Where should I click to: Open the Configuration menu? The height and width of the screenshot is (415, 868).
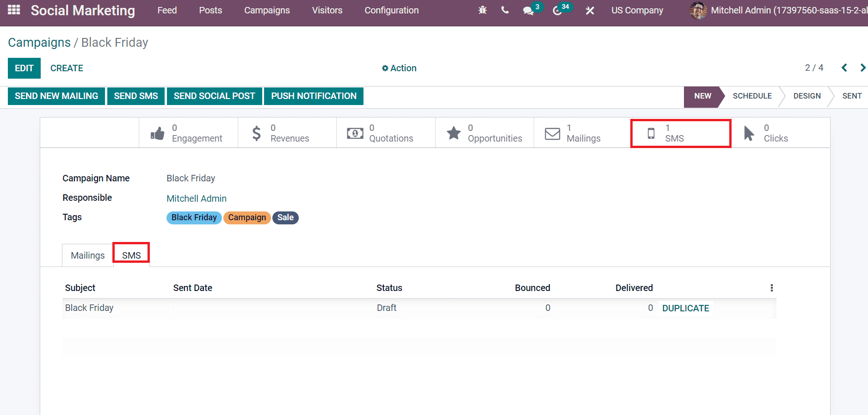click(x=391, y=10)
